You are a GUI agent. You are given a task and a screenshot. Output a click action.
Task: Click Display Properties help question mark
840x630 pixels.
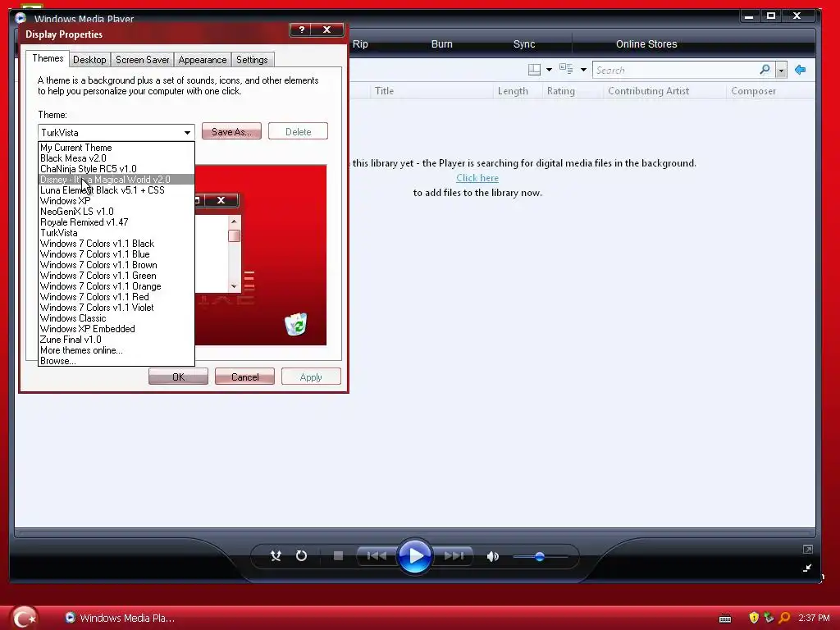click(302, 30)
